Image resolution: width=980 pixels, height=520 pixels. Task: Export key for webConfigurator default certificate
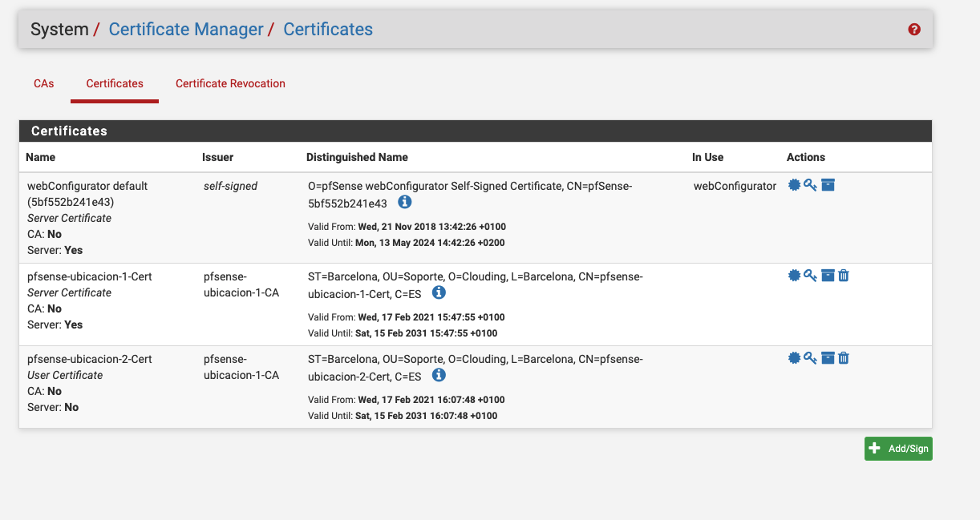(810, 185)
